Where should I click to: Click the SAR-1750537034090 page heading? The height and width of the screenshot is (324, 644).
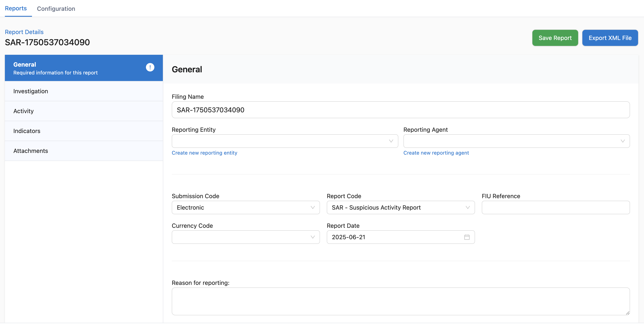coord(47,43)
